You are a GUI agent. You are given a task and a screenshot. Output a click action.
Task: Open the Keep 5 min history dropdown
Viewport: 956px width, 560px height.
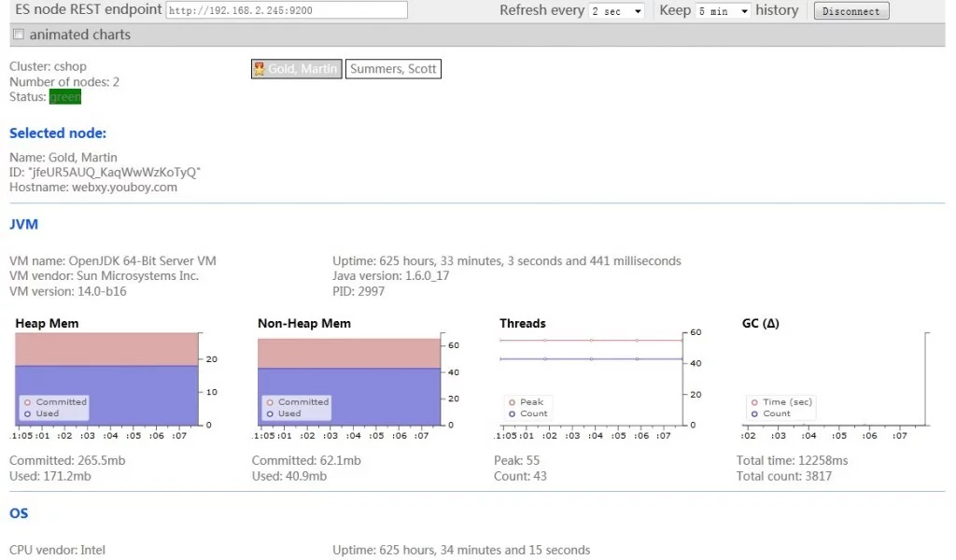723,11
